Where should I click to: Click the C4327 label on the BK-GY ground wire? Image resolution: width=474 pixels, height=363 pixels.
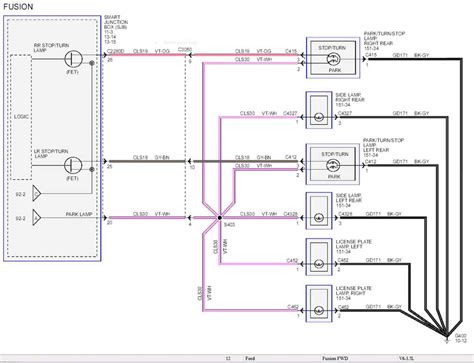click(345, 113)
